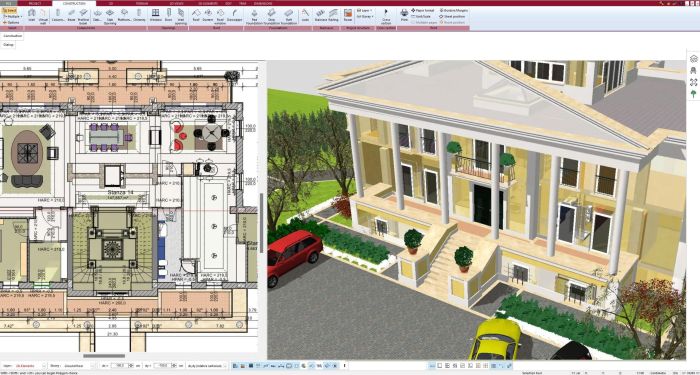Add a Dormer from the ribbon
700x375 pixels.
pyautogui.click(x=208, y=15)
